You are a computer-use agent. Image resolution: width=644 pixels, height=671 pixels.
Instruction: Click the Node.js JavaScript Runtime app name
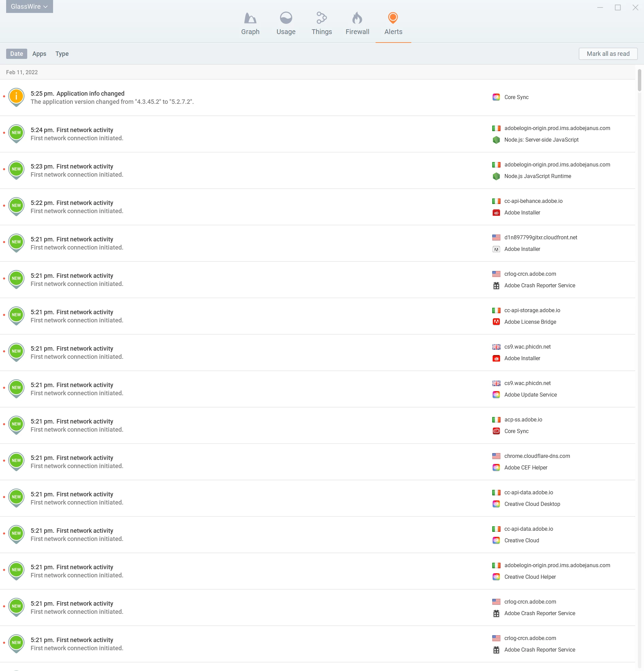tap(538, 176)
